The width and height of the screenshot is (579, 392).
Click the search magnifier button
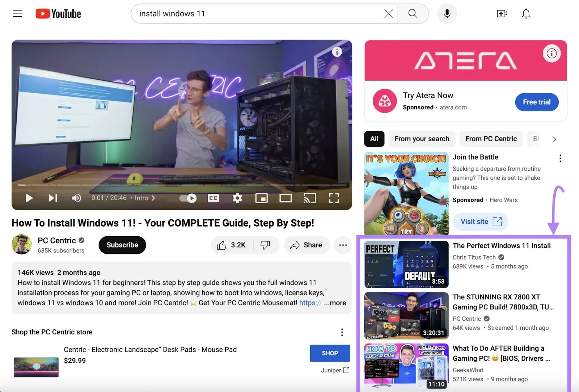pyautogui.click(x=413, y=14)
